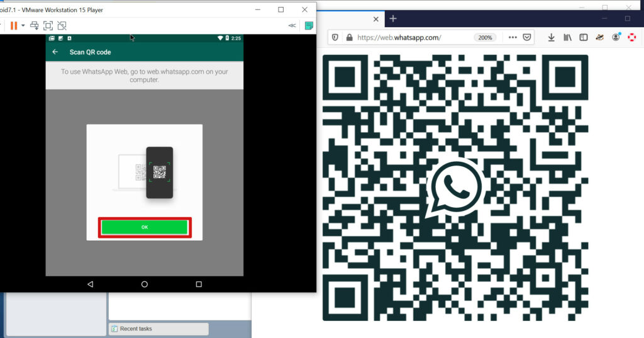Click VMware Send Ctrl+Alt+Del icon
This screenshot has width=644, height=338.
(35, 26)
